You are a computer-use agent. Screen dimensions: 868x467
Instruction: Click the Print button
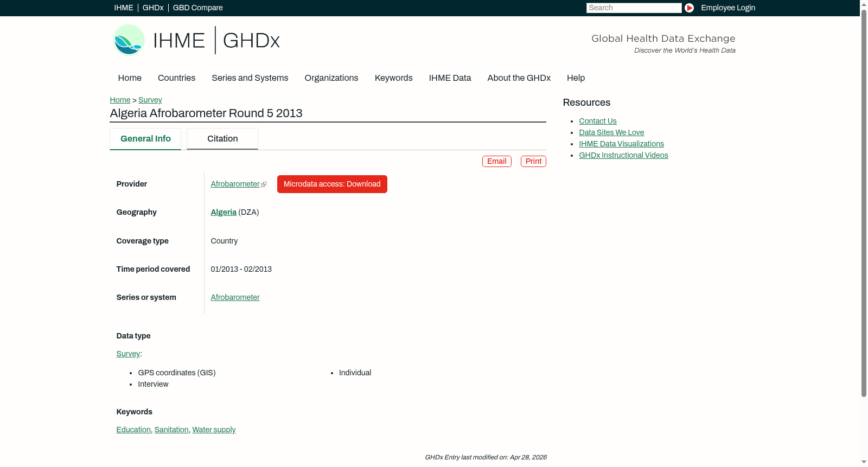click(x=533, y=161)
